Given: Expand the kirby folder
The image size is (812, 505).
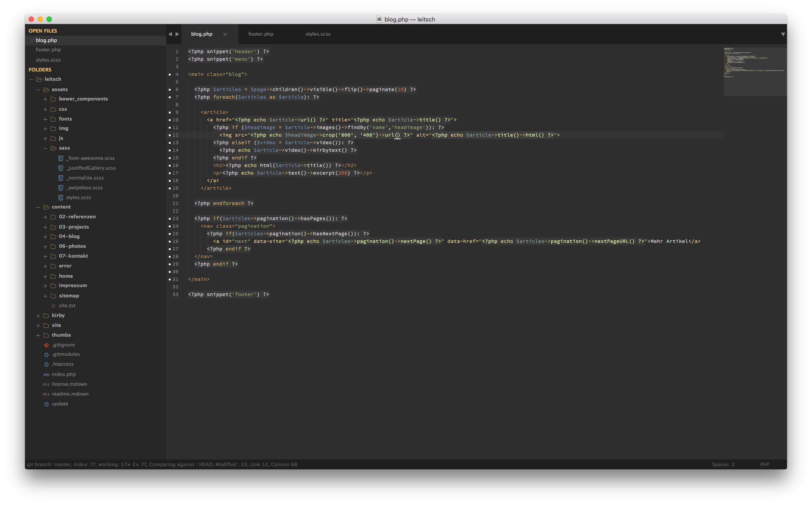Looking at the screenshot, I should click(x=38, y=316).
